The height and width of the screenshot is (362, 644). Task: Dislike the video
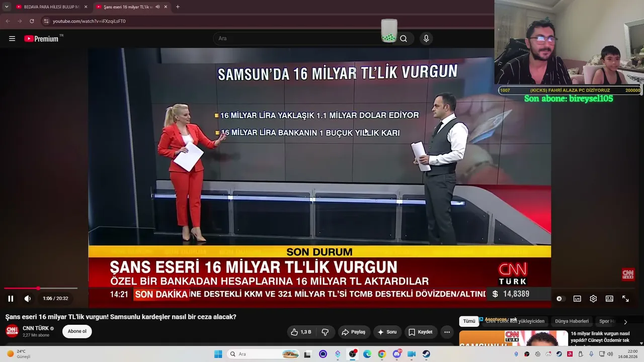[325, 332]
